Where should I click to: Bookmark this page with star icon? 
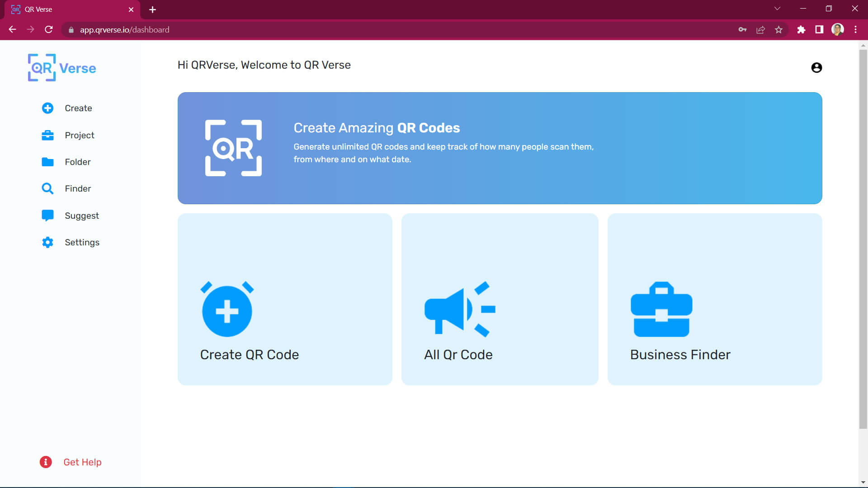coord(778,29)
